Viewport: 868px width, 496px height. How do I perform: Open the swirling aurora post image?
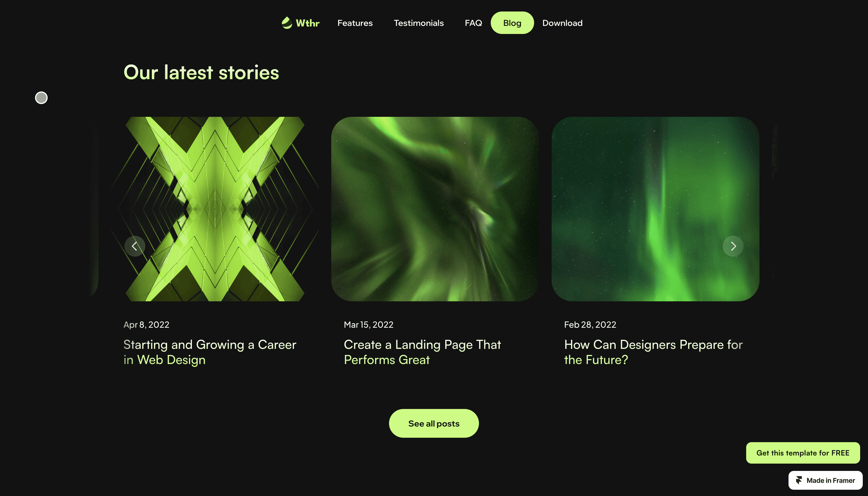coord(435,209)
